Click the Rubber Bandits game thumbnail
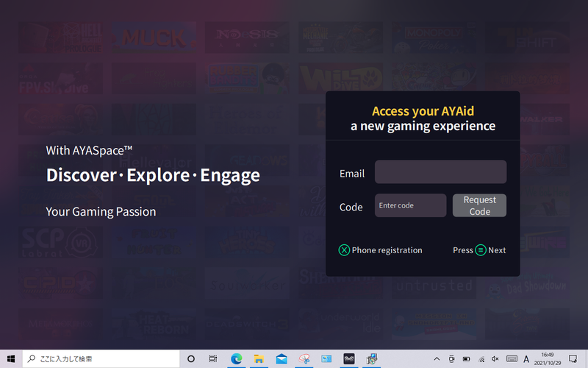The image size is (588, 368). point(247,78)
